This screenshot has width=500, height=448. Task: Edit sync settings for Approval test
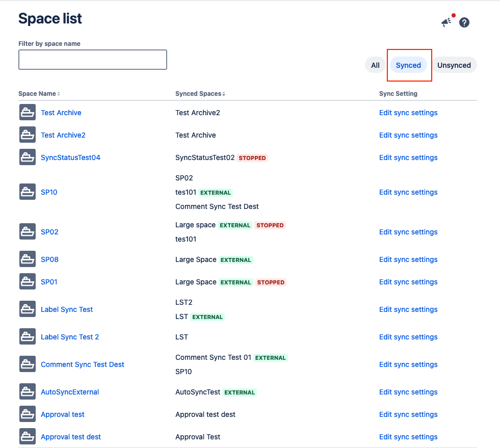click(x=408, y=414)
